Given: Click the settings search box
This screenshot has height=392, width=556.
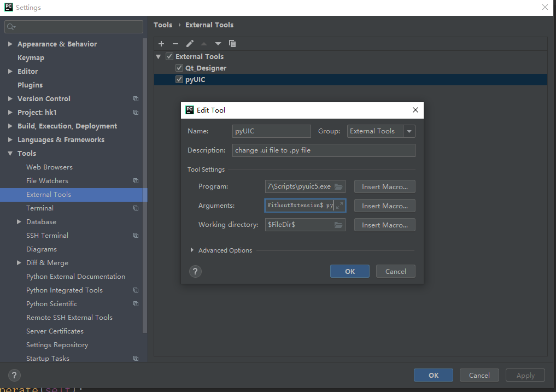Looking at the screenshot, I should 74,27.
